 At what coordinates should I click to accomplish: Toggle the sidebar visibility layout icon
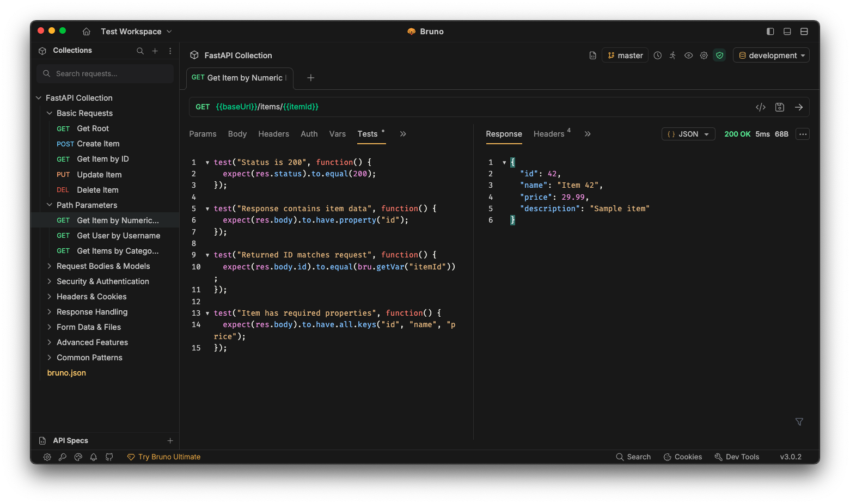coord(770,32)
